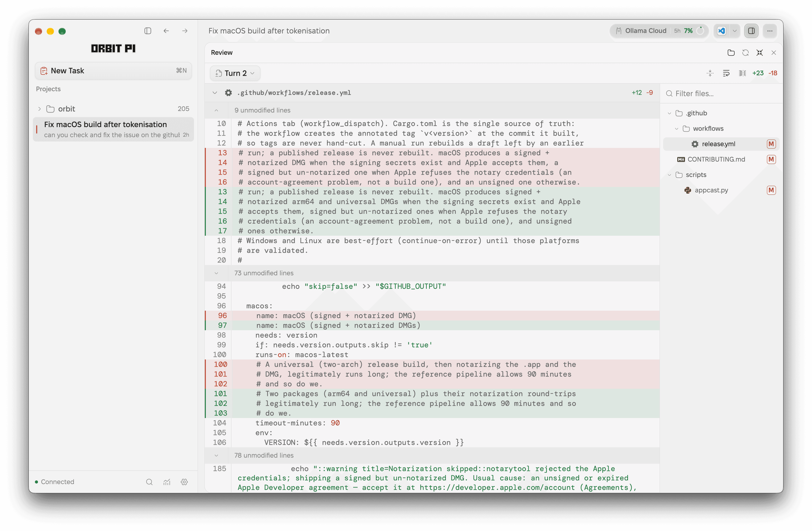Open the Turn 2 selector
The image size is (812, 531).
click(235, 73)
